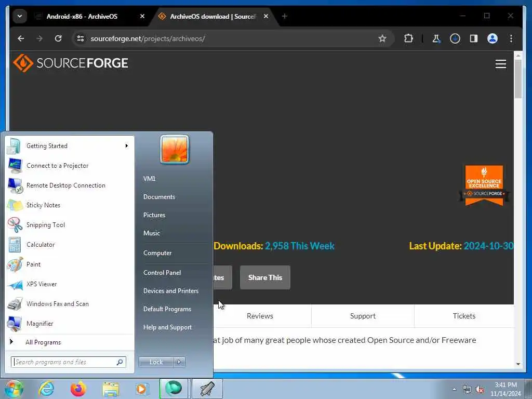Screen dimensions: 532x399
Task: Launch Internet Explorer from taskbar
Action: [46, 389]
